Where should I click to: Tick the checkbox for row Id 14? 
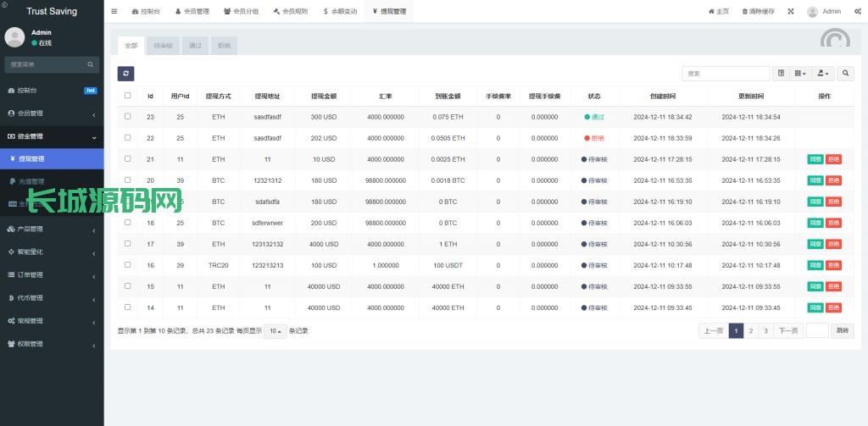tap(128, 307)
